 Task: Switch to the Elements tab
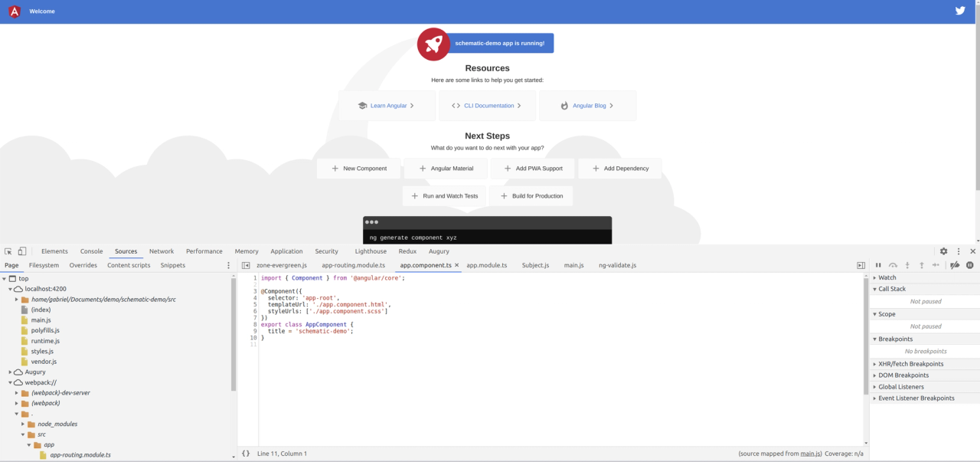(54, 251)
